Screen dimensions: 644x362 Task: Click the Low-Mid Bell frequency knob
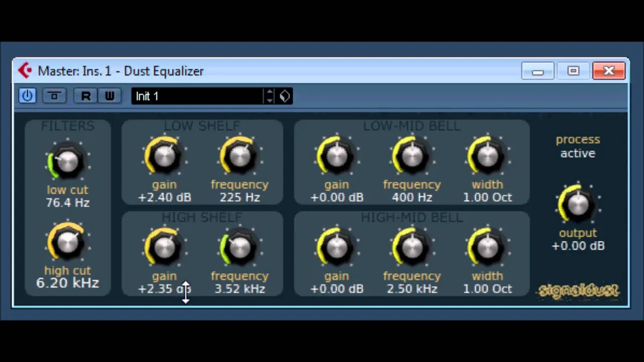tap(412, 156)
